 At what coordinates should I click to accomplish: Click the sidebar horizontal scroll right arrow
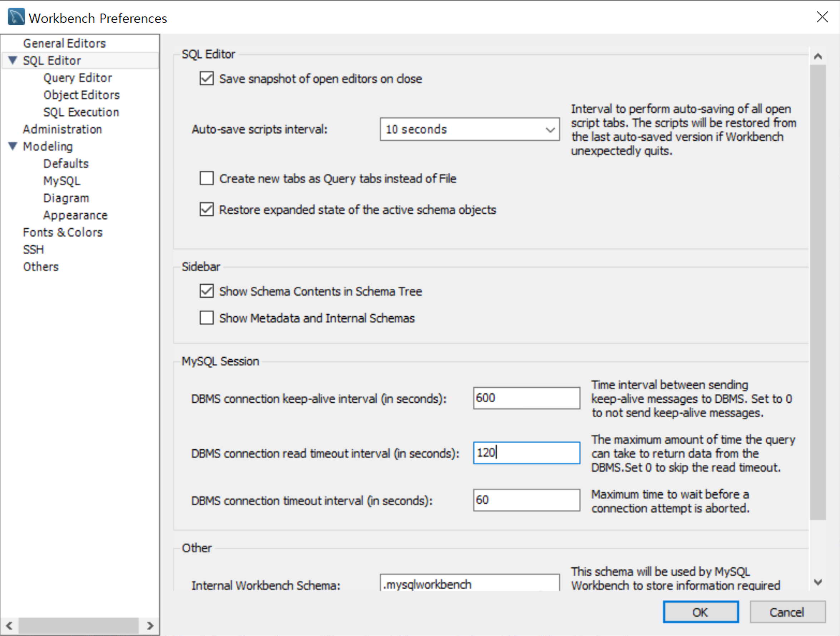pyautogui.click(x=150, y=625)
